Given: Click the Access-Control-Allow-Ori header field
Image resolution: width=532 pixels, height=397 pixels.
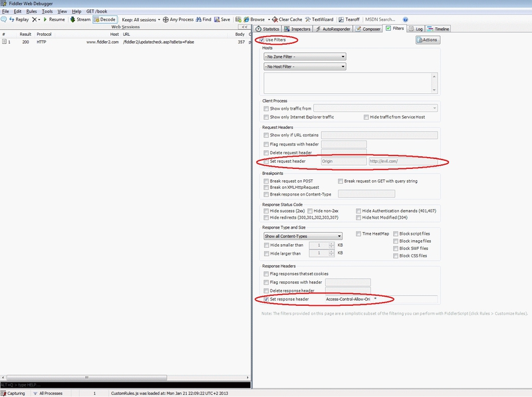Looking at the screenshot, I should click(x=348, y=299).
